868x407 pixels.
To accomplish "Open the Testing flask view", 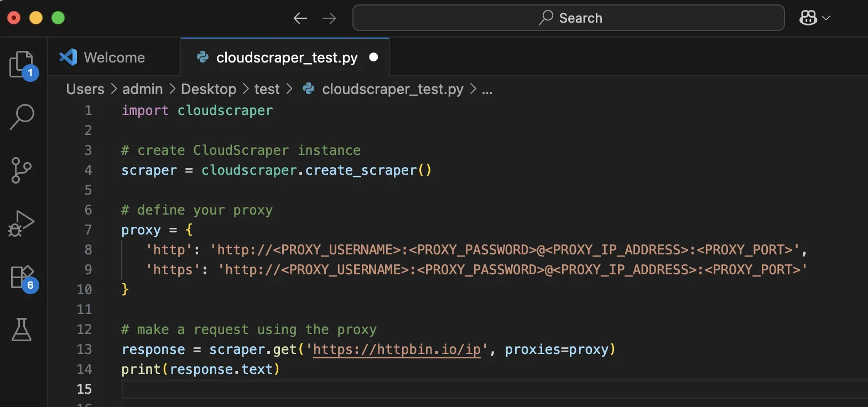I will (x=22, y=330).
